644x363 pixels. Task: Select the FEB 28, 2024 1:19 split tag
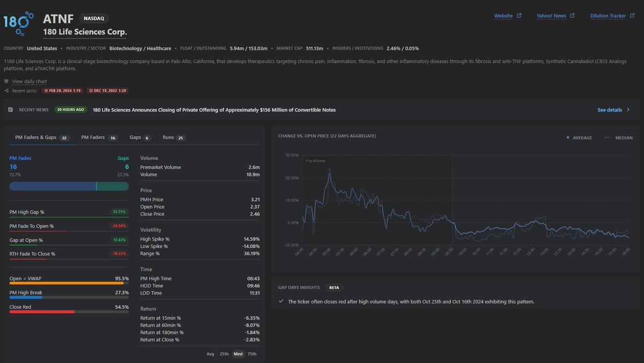[x=63, y=91]
